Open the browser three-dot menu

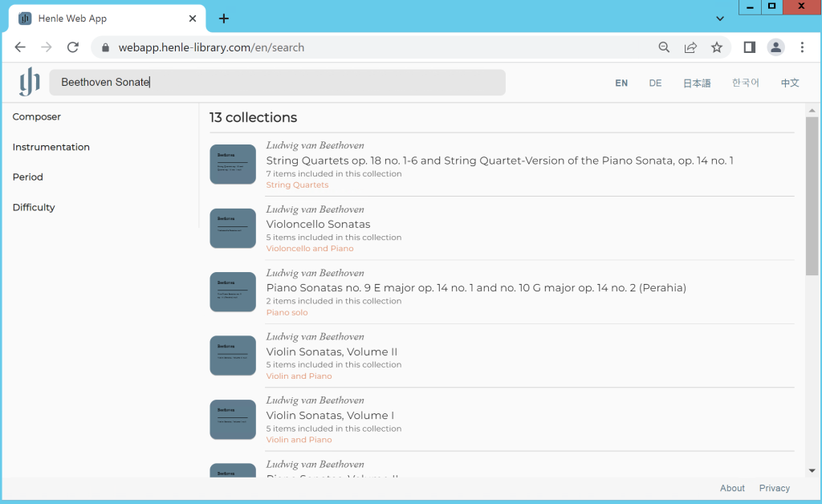pyautogui.click(x=802, y=47)
